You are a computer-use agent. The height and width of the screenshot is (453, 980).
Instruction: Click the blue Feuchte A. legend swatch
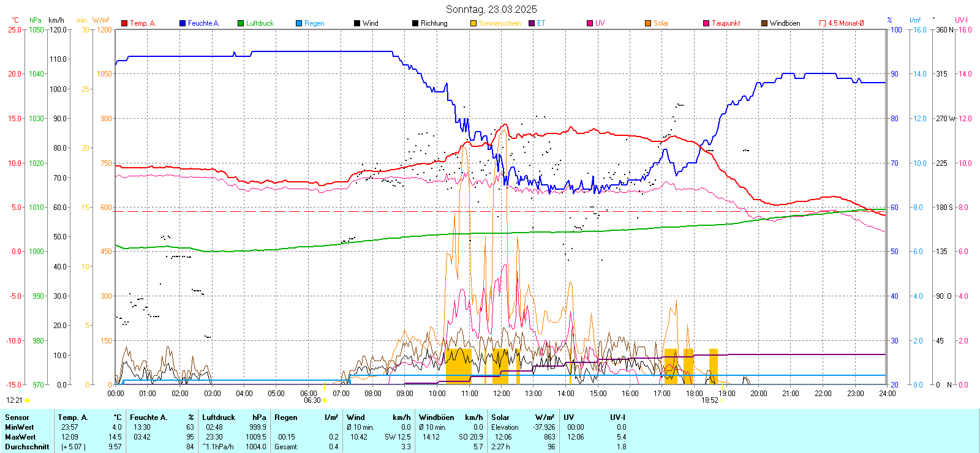tap(183, 23)
